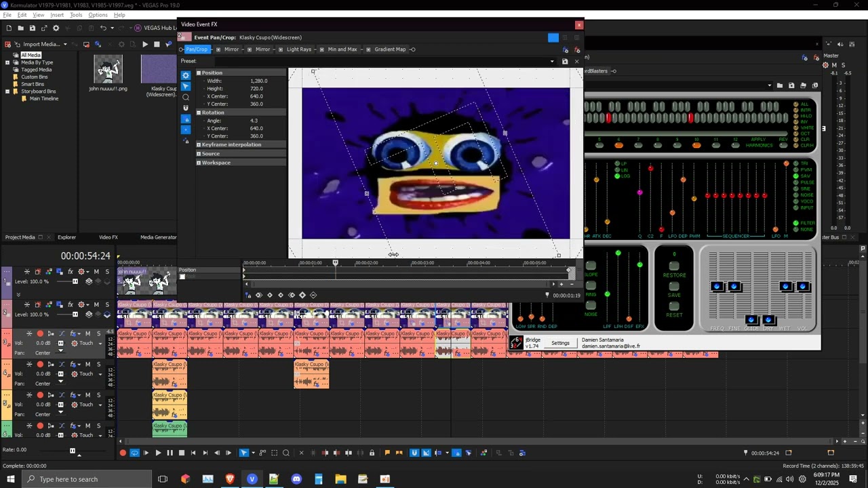This screenshot has height=488, width=868.
Task: Switch to the Explorer tab
Action: (66, 237)
